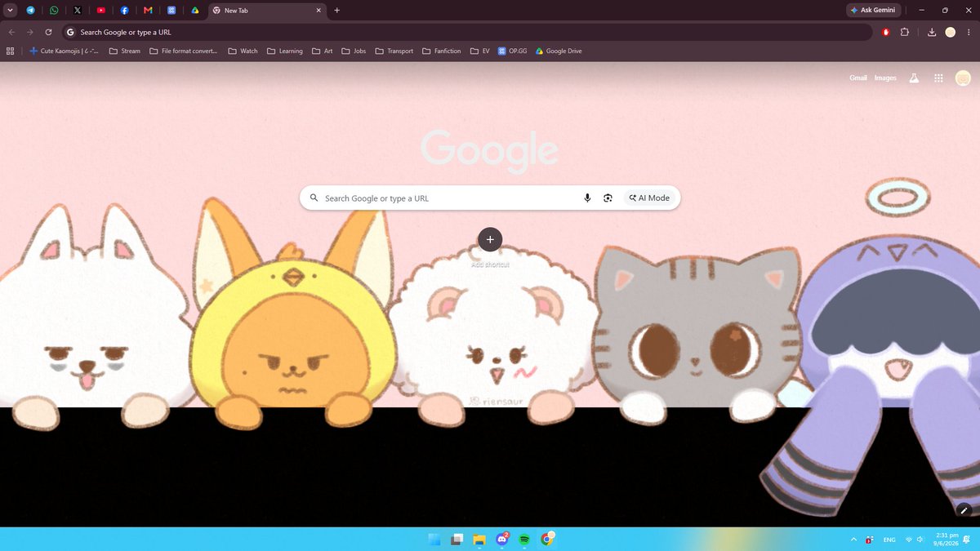Switch to the pinned X (Twitter) tab
980x551 pixels.
78,11
